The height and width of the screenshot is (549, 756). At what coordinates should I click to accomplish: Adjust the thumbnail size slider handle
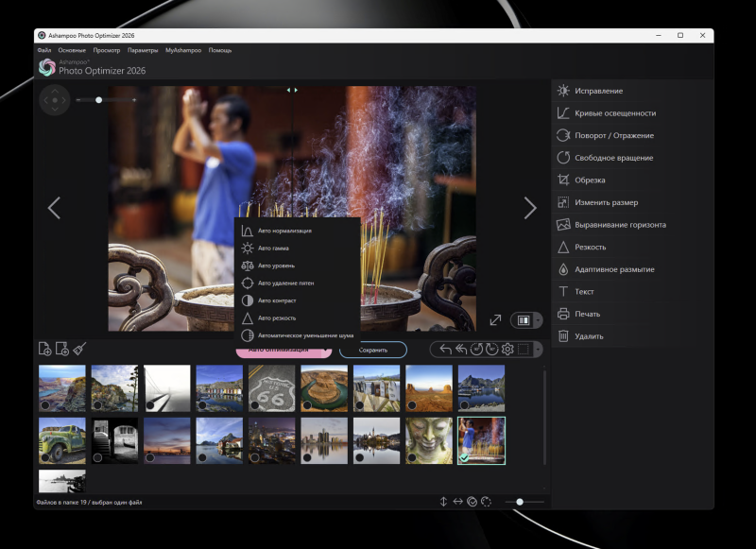pos(520,502)
